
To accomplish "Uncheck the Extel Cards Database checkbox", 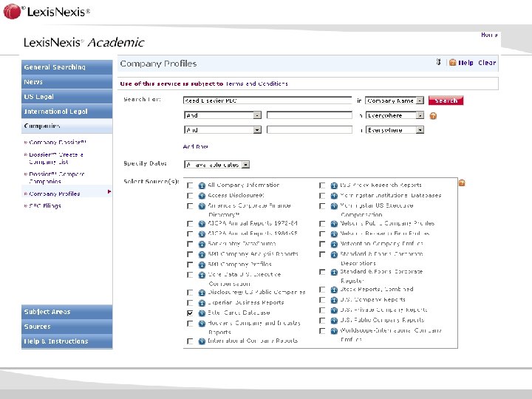I will tap(190, 313).
